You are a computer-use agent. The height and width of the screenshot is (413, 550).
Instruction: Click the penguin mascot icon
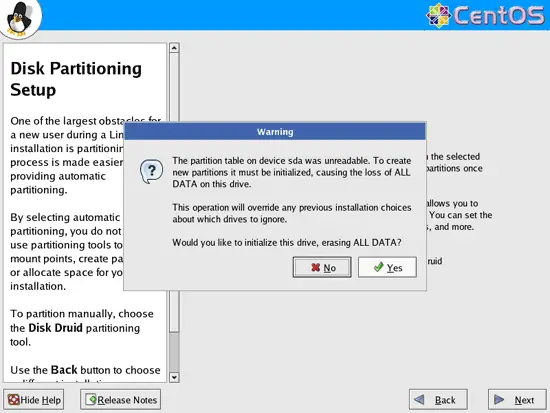20,18
